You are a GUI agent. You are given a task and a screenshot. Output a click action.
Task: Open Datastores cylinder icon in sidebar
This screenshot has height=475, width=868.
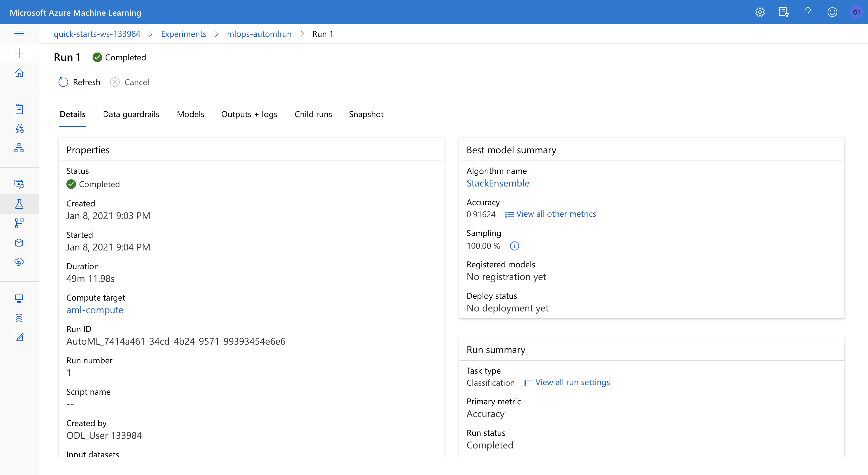point(19,318)
